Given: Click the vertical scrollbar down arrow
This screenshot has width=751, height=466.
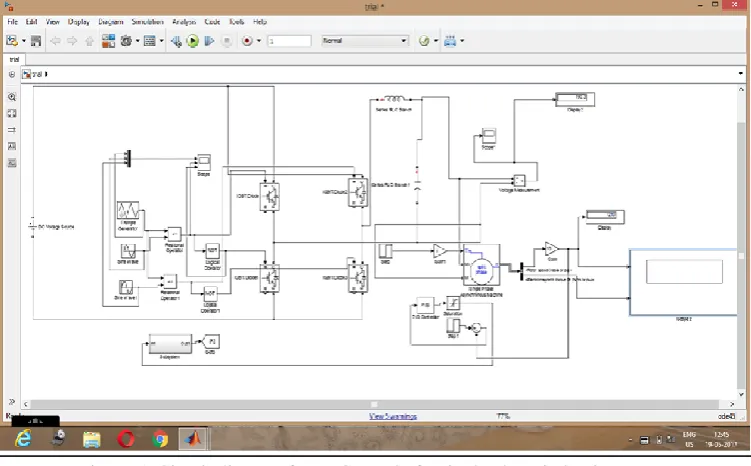Looking at the screenshot, I should pyautogui.click(x=741, y=395).
